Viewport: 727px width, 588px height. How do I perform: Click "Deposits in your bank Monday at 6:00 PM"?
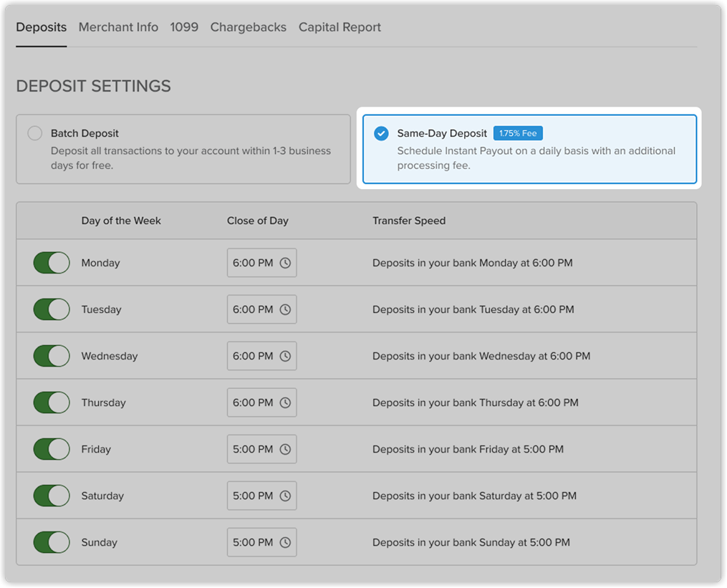coord(473,263)
